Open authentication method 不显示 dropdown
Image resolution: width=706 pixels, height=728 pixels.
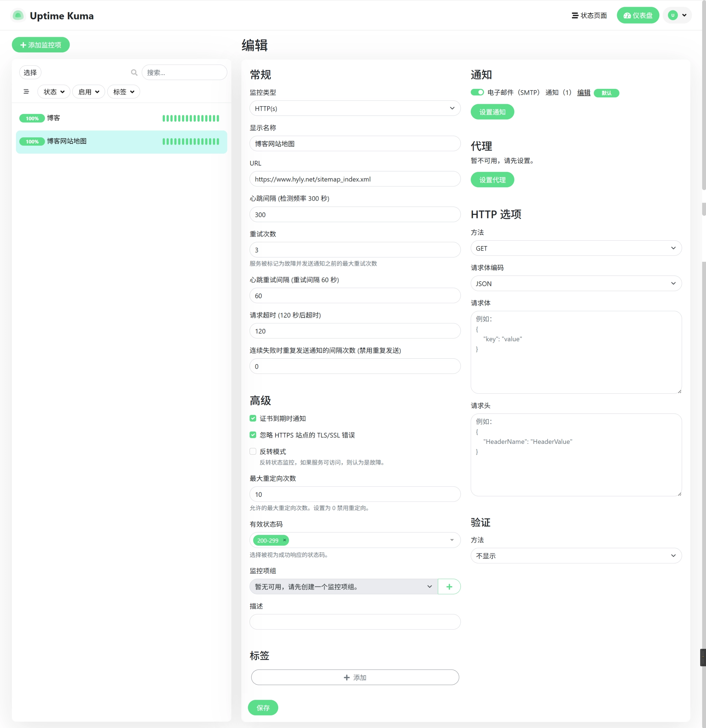tap(576, 556)
